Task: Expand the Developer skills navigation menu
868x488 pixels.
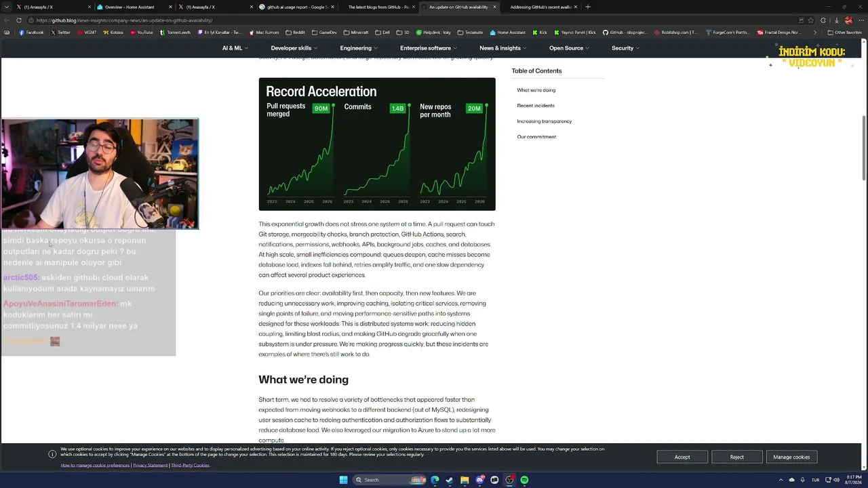Action: [x=294, y=48]
